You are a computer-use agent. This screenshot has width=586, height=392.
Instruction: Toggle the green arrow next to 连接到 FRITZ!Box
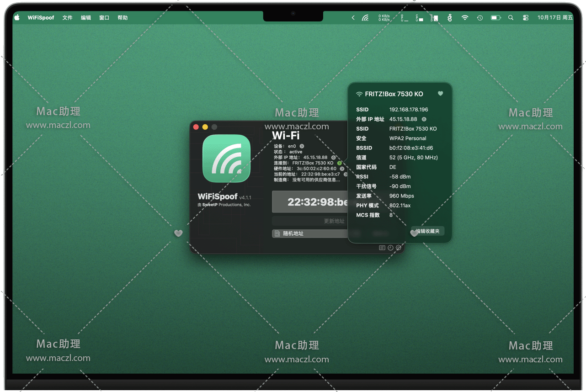tap(339, 163)
